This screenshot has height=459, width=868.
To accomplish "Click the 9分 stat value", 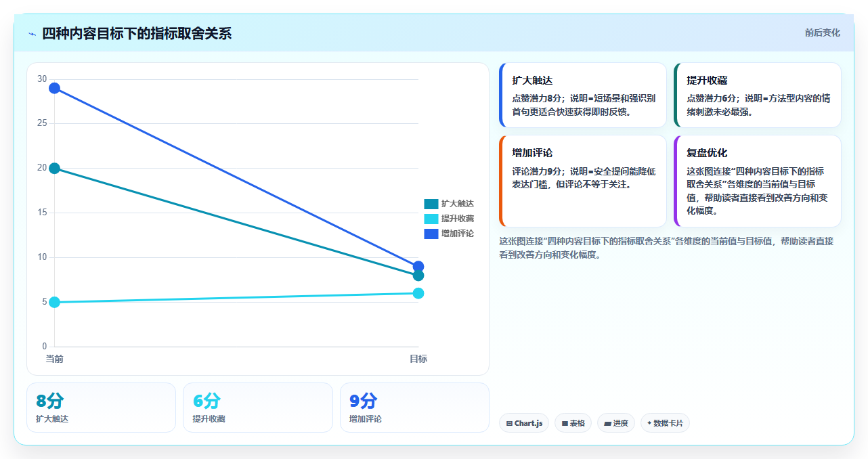I will point(364,401).
